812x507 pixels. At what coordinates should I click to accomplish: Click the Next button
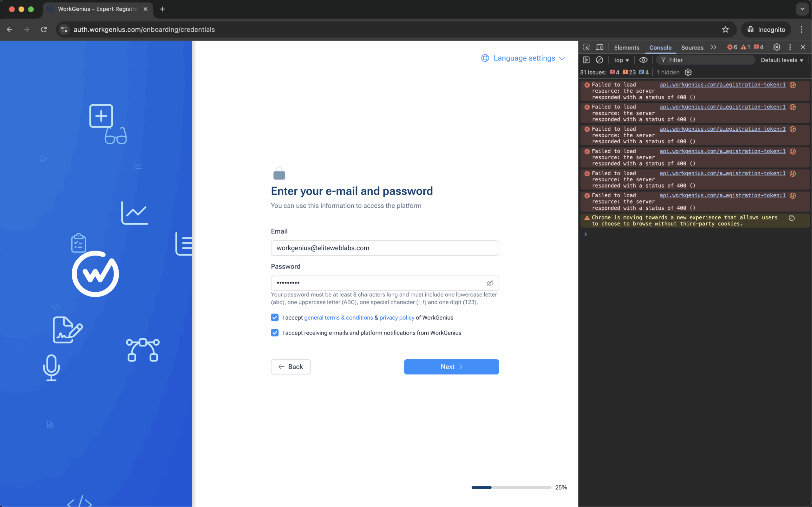[x=451, y=367]
